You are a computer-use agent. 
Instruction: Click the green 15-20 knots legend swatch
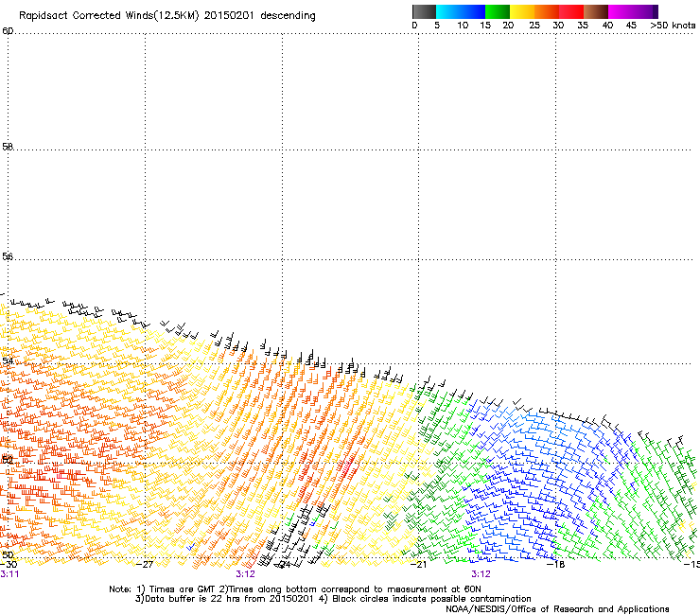click(498, 11)
